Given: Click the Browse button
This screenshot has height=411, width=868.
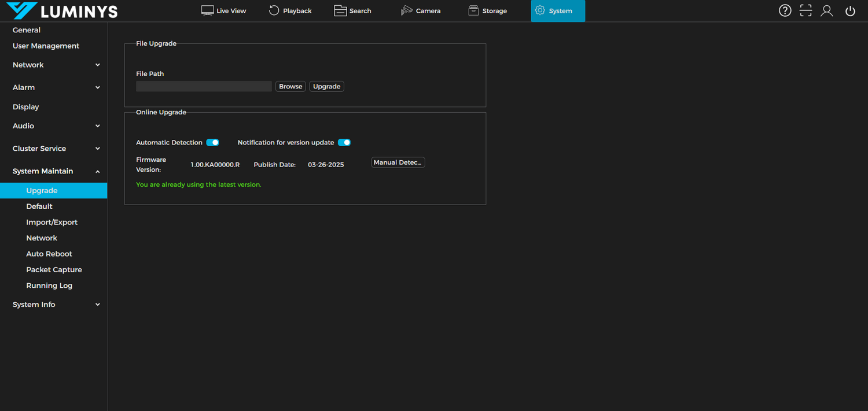Looking at the screenshot, I should pyautogui.click(x=290, y=86).
